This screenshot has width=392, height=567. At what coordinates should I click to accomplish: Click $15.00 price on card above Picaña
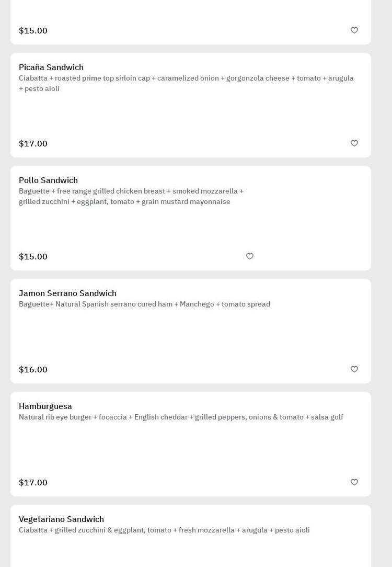coord(33,31)
